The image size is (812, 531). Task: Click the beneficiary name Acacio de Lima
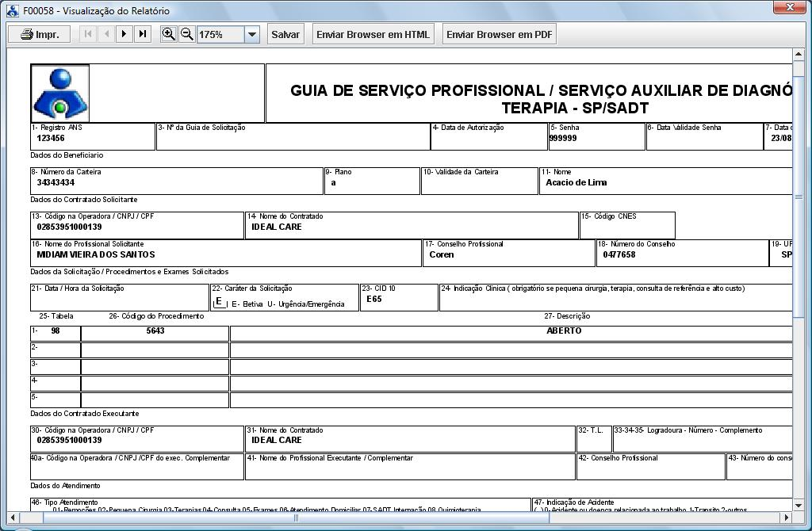point(576,183)
